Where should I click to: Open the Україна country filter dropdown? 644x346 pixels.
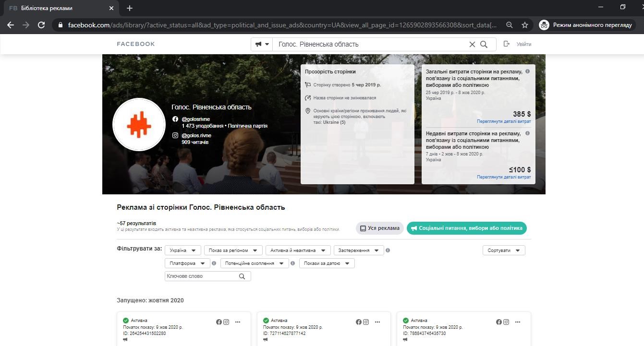(183, 251)
